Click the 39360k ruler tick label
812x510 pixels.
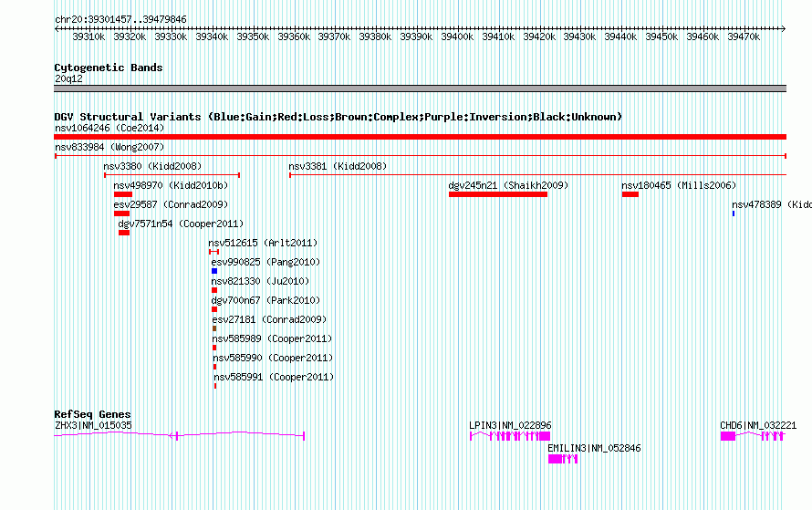[294, 36]
